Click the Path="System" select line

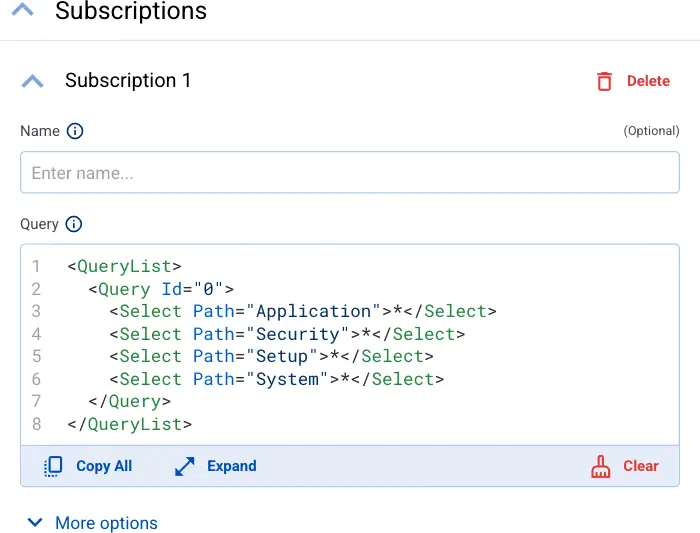[277, 379]
